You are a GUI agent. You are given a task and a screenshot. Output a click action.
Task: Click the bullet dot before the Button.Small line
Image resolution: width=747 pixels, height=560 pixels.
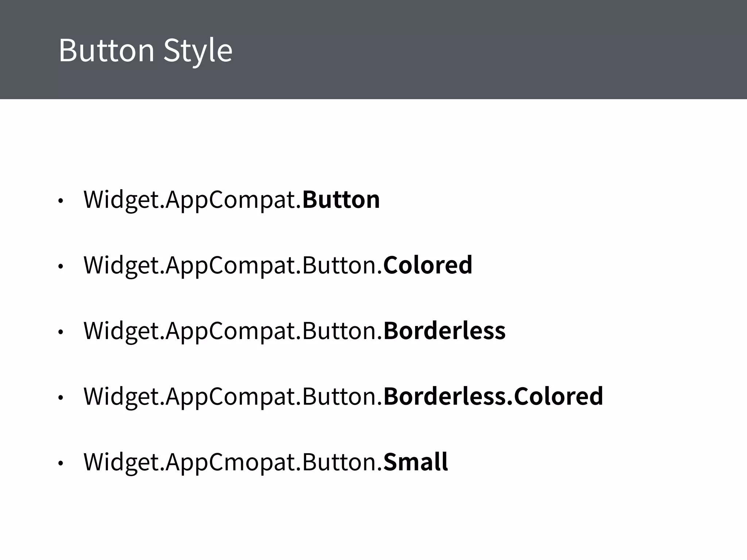[61, 463]
